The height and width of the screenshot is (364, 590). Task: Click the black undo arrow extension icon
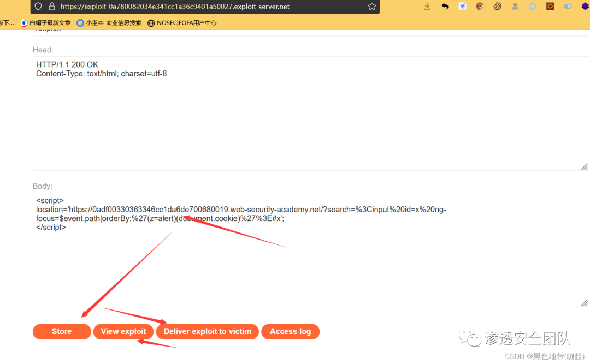pyautogui.click(x=445, y=7)
